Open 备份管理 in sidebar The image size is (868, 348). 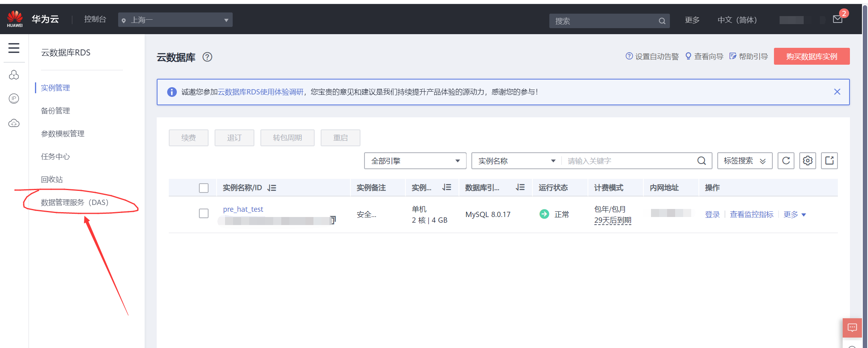click(55, 111)
